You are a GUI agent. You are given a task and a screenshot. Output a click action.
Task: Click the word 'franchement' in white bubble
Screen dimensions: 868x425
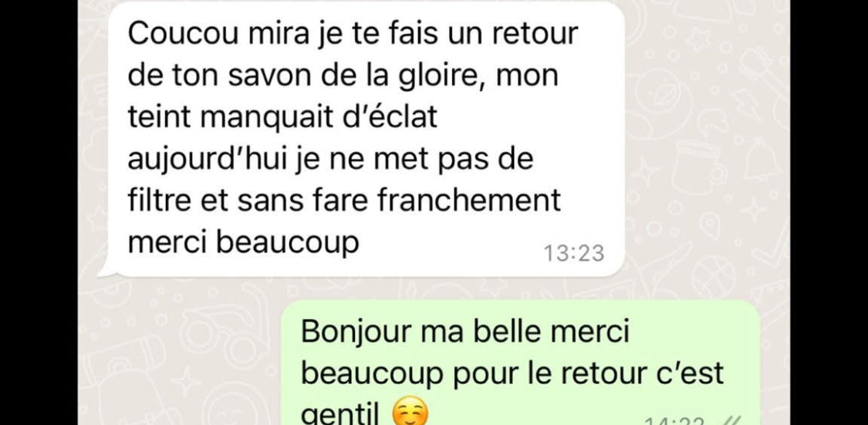(469, 200)
